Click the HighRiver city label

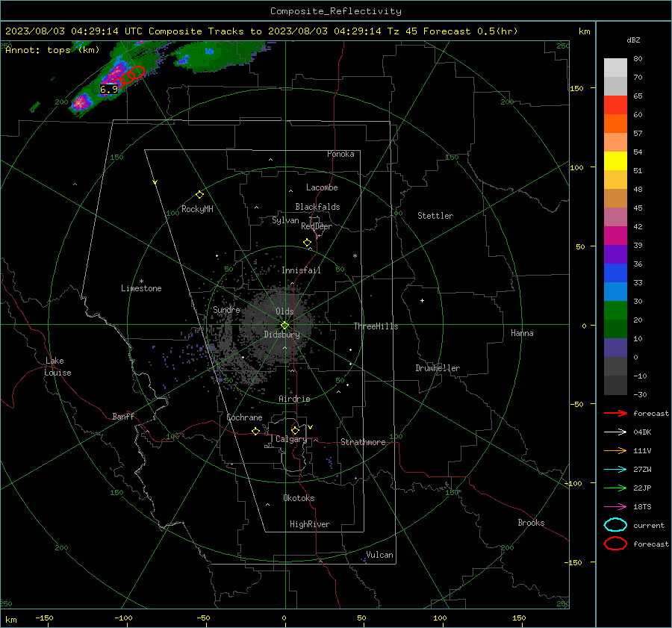[309, 524]
